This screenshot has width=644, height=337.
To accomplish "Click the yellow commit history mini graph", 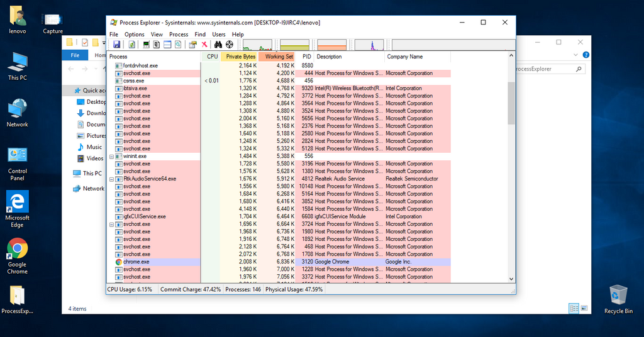I will [294, 45].
